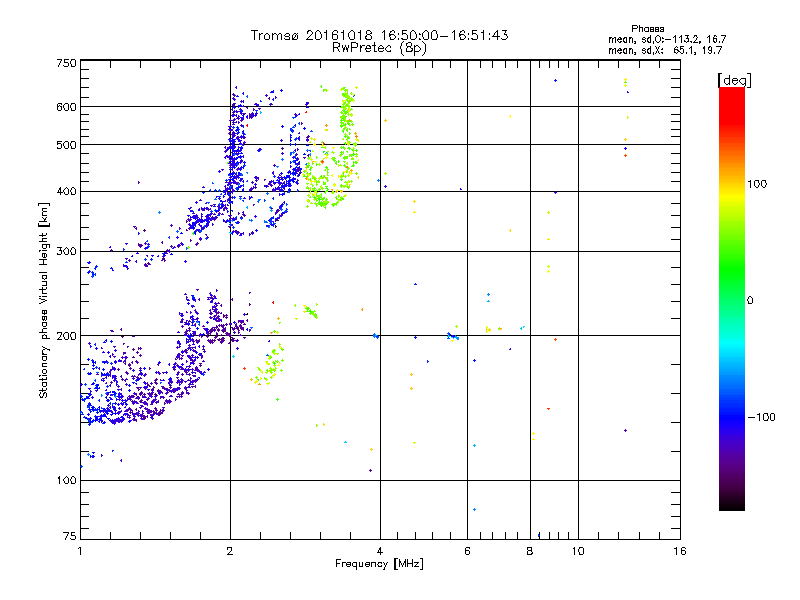The height and width of the screenshot is (600, 800).
Task: Click the green zero-degree region of the colorbar
Action: pos(732,300)
